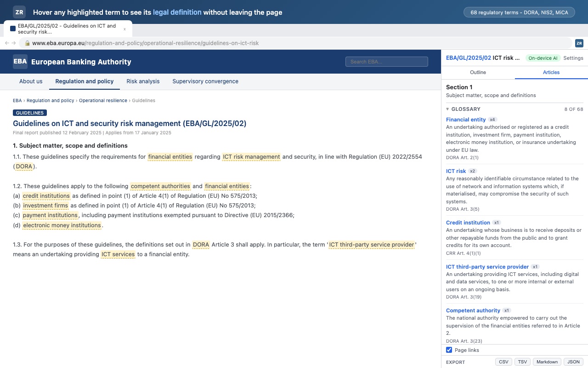The width and height of the screenshot is (588, 368).
Task: Export the glossary as Markdown
Action: pyautogui.click(x=547, y=362)
